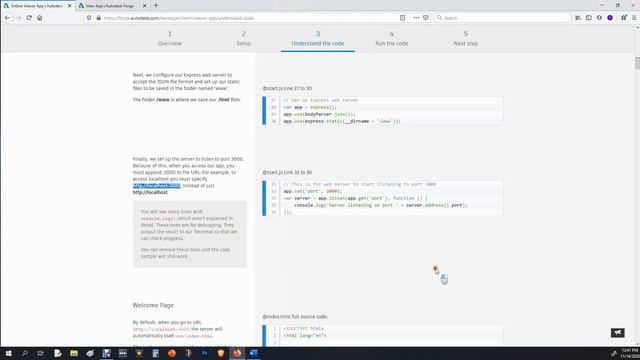Switch to View App Autodesk Forge tab
The image size is (640, 360).
coord(109,6)
